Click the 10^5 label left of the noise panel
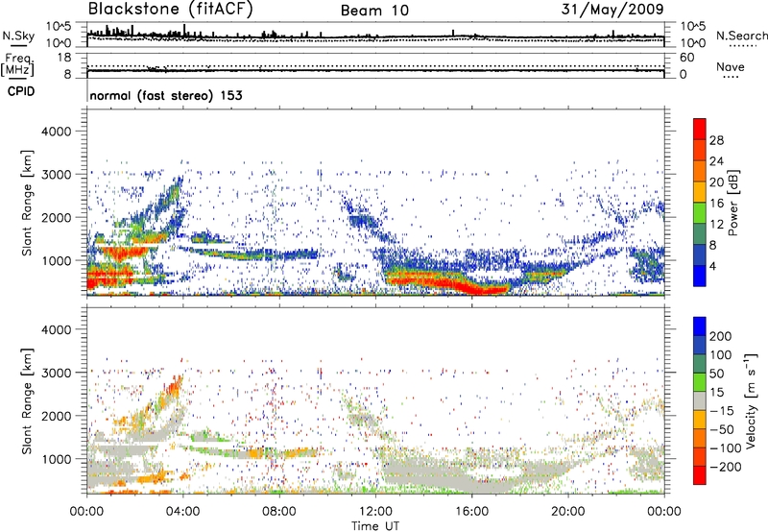This screenshot has height=532, width=768. pyautogui.click(x=59, y=26)
